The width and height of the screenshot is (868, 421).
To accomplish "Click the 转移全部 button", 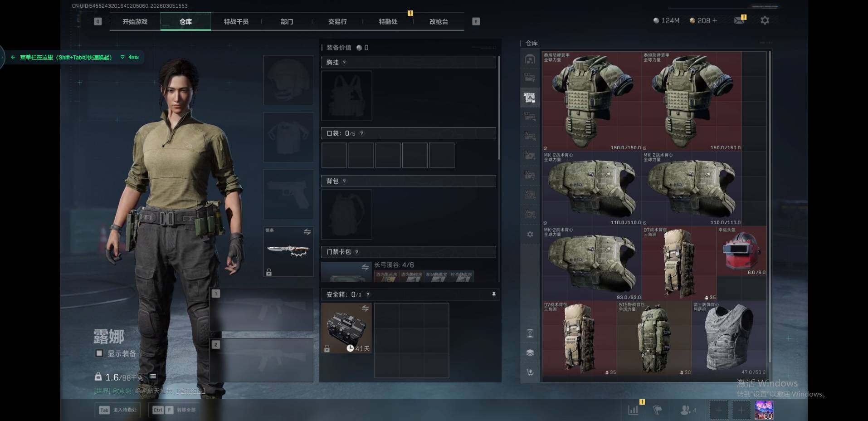I will point(175,410).
